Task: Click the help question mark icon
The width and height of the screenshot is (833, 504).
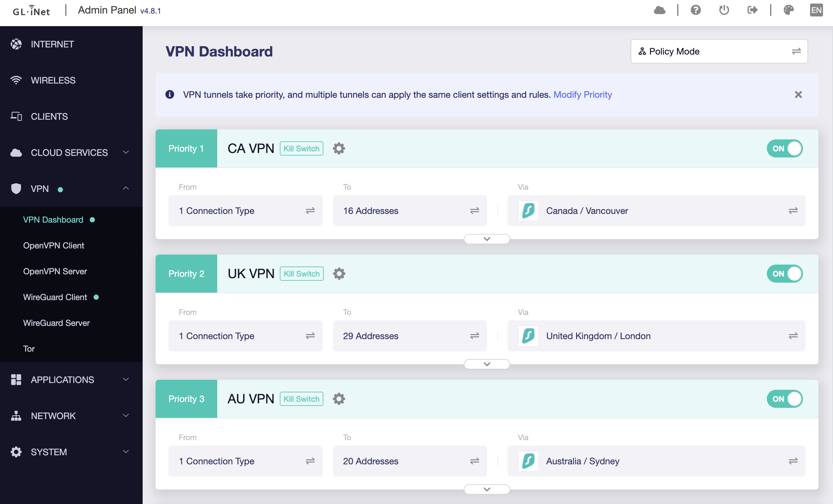Action: click(696, 10)
